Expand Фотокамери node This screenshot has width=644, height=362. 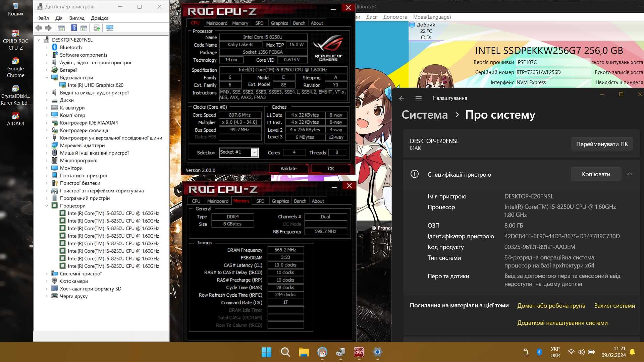point(47,281)
